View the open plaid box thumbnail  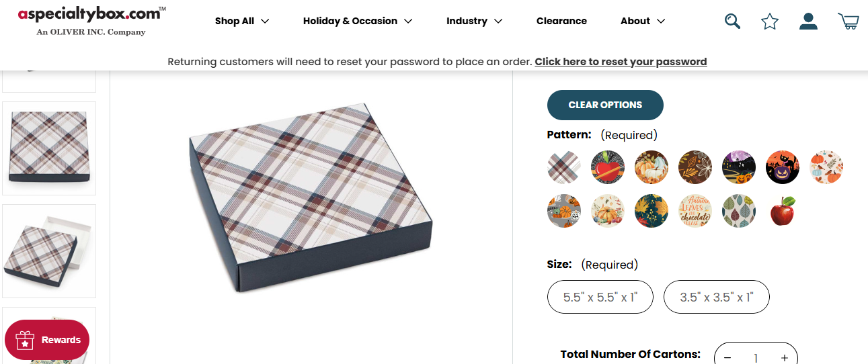(49, 251)
